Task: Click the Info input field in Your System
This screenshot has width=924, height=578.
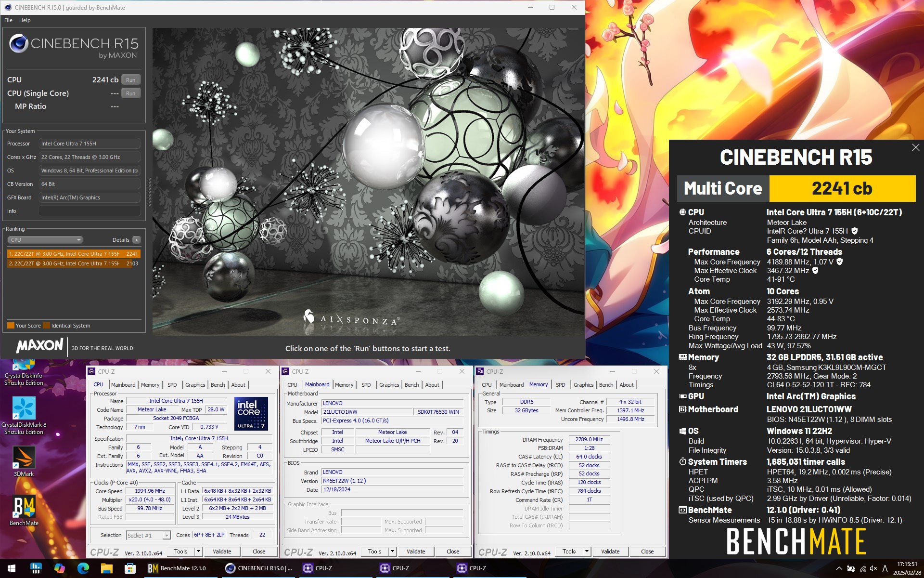Action: [x=90, y=211]
